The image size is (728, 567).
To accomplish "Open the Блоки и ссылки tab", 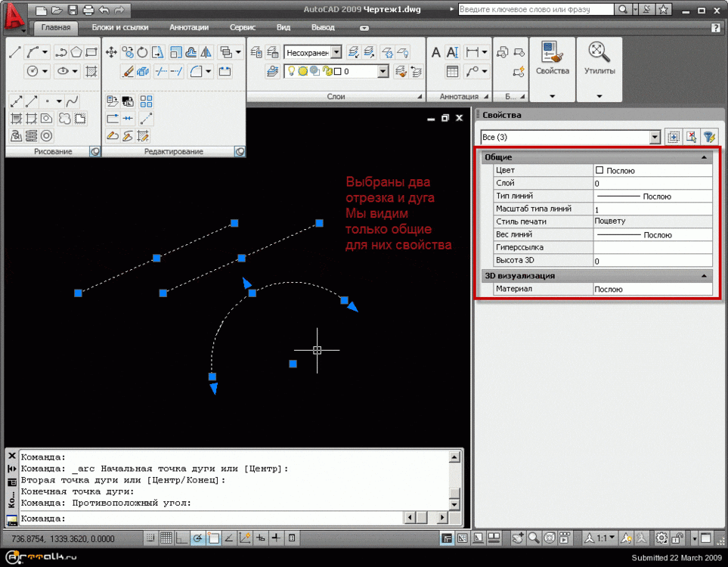I will tap(119, 27).
